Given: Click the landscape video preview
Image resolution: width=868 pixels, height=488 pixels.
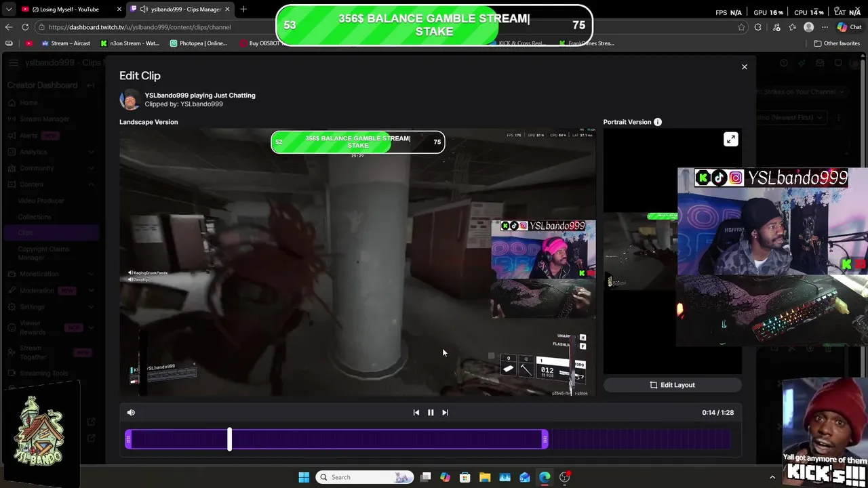Looking at the screenshot, I should point(357,262).
